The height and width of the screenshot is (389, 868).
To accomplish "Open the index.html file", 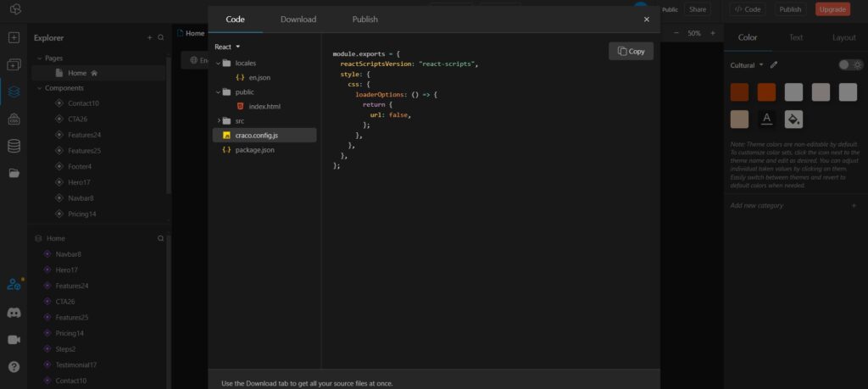I will pos(264,106).
